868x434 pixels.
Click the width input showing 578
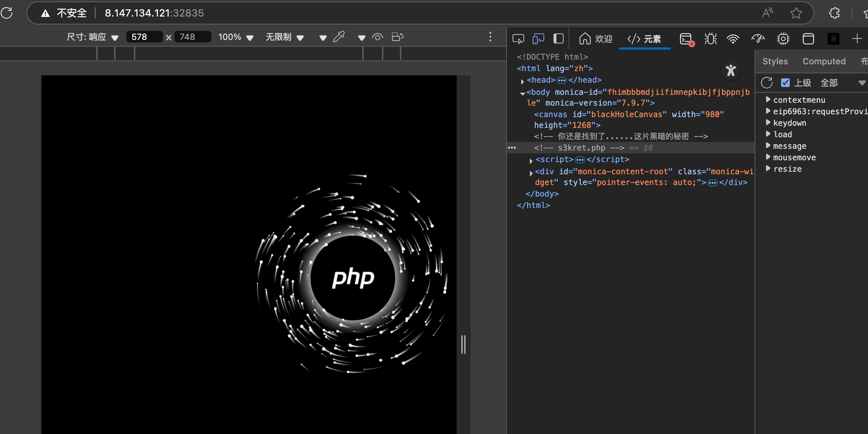tap(144, 37)
